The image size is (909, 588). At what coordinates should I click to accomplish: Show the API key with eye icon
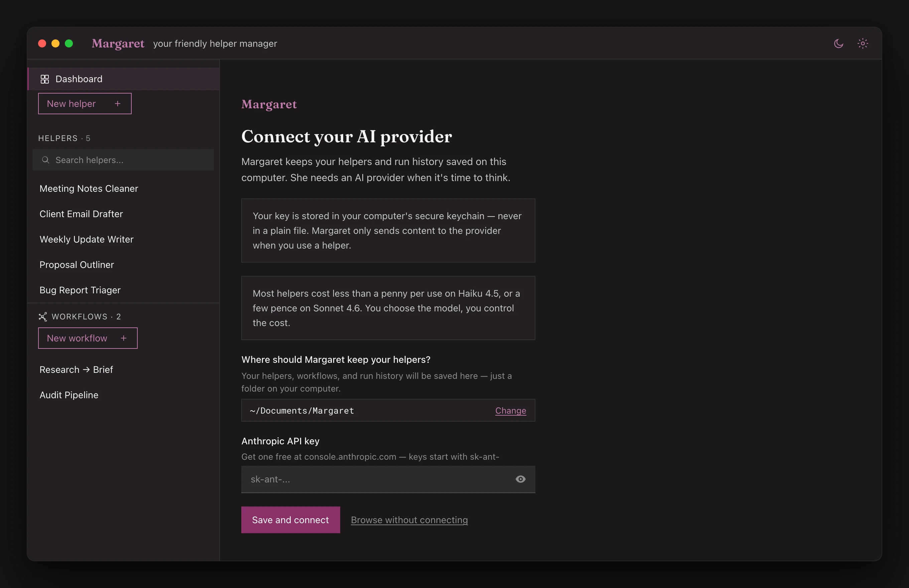point(521,479)
